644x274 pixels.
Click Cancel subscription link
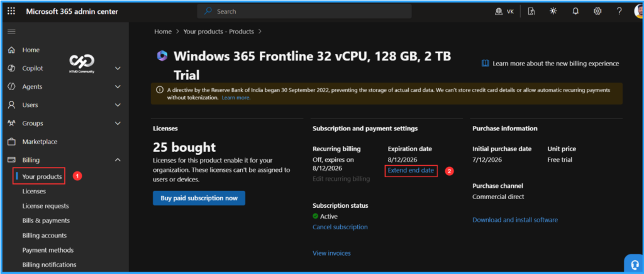[340, 227]
